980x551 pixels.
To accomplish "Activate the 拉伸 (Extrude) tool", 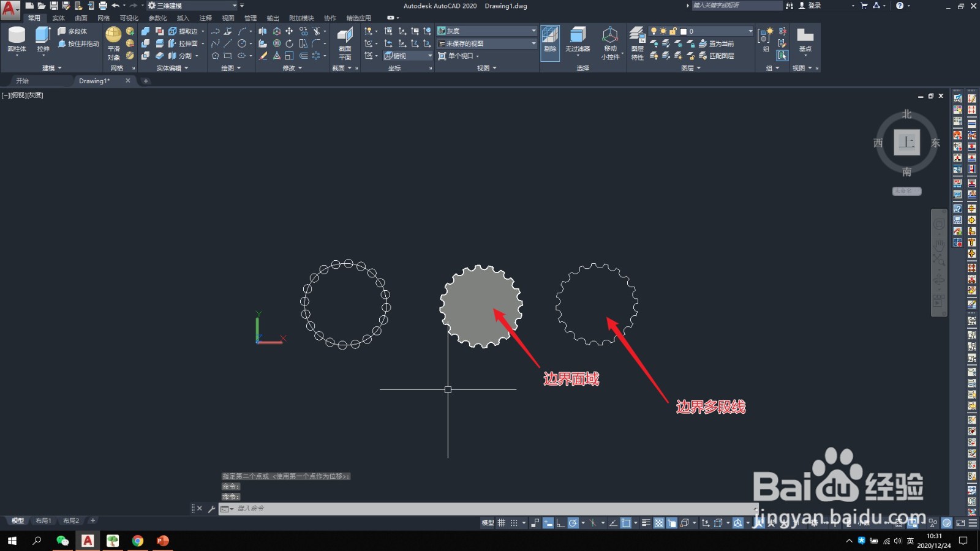I will pyautogui.click(x=42, y=42).
